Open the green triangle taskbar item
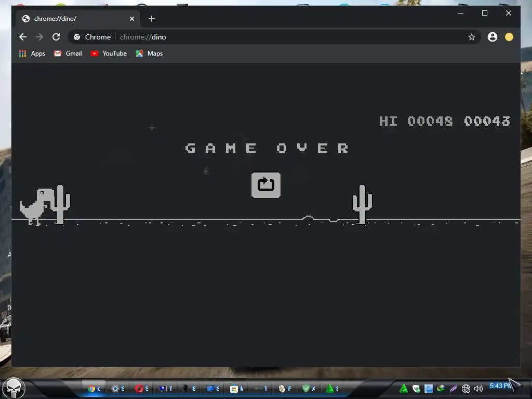Screen dimensions: 532x399 tap(332, 389)
